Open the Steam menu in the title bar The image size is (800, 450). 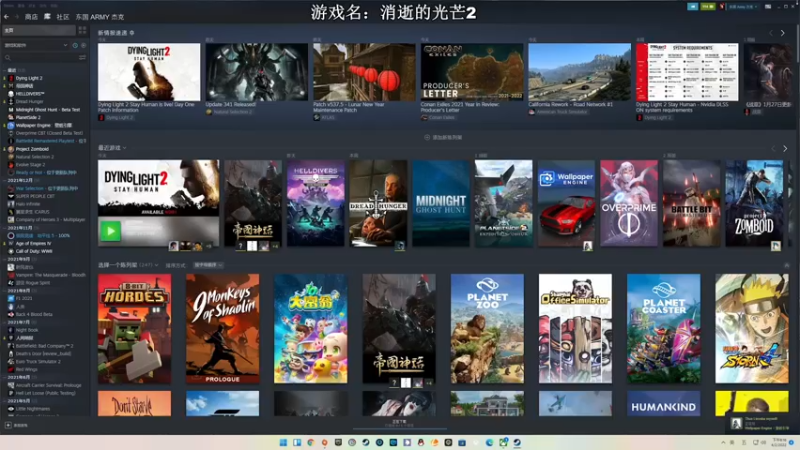pos(8,6)
